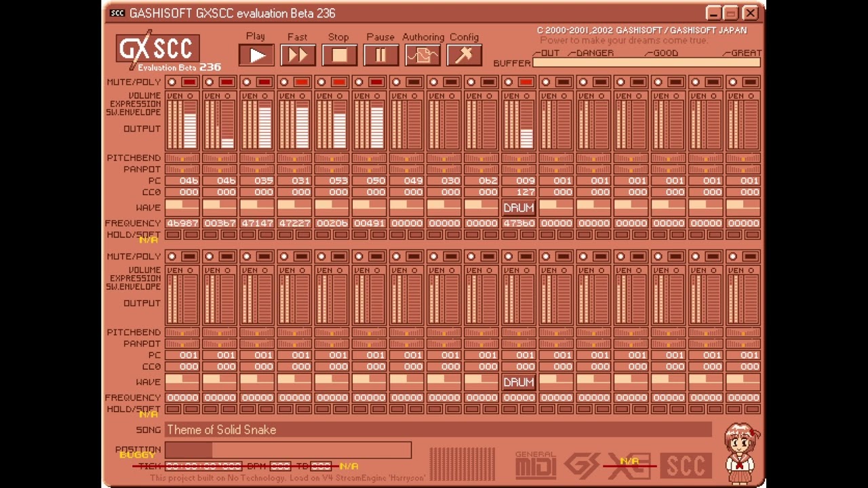868x488 pixels.
Task: Mute the drum channel with PC 009
Action: click(508, 82)
